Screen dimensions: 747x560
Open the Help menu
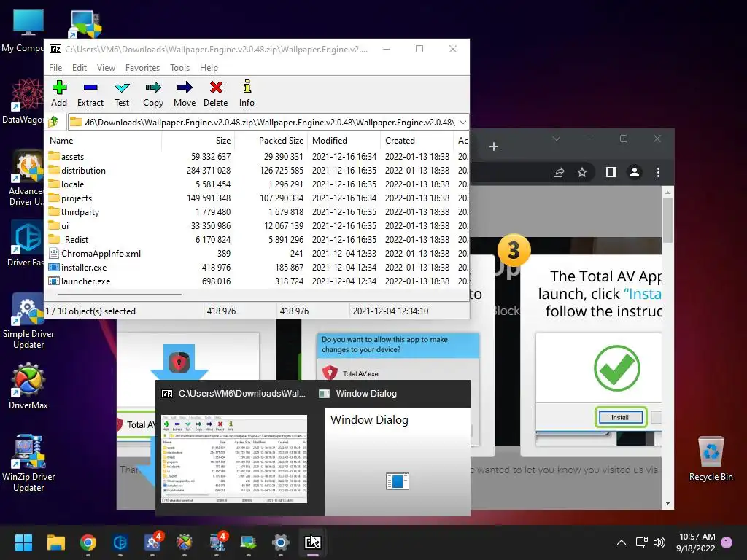[209, 68]
